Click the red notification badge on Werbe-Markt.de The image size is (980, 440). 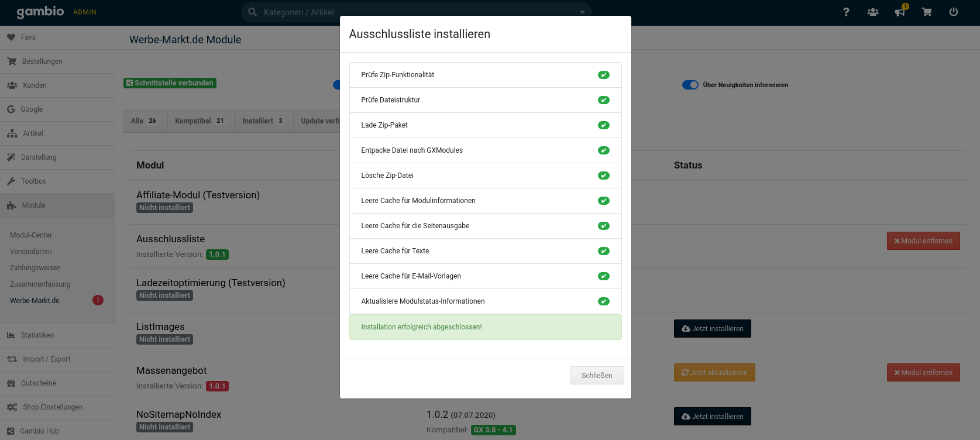(98, 300)
